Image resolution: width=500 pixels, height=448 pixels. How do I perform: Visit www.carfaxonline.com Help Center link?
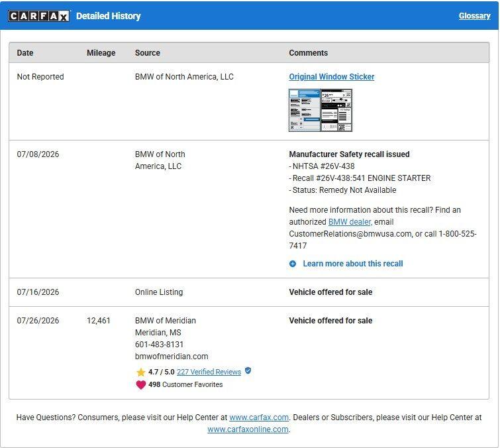click(x=248, y=429)
